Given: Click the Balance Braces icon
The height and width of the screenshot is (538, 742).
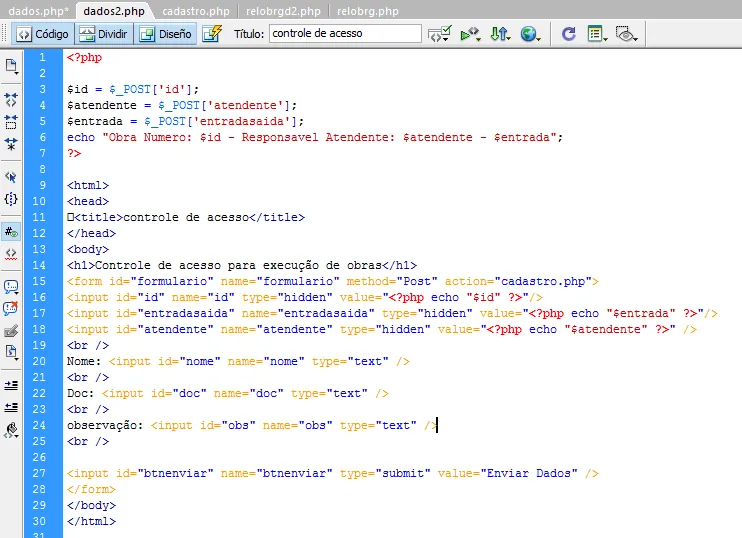Looking at the screenshot, I should pos(11,198).
